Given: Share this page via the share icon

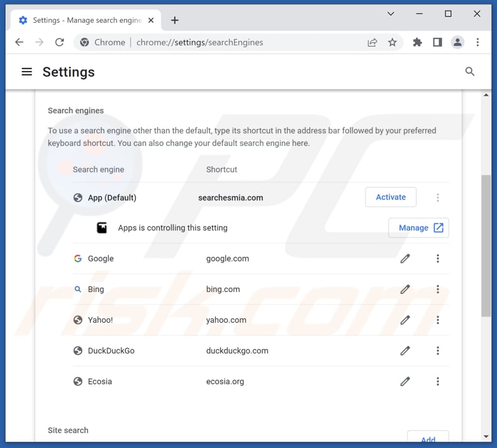Looking at the screenshot, I should 372,42.
